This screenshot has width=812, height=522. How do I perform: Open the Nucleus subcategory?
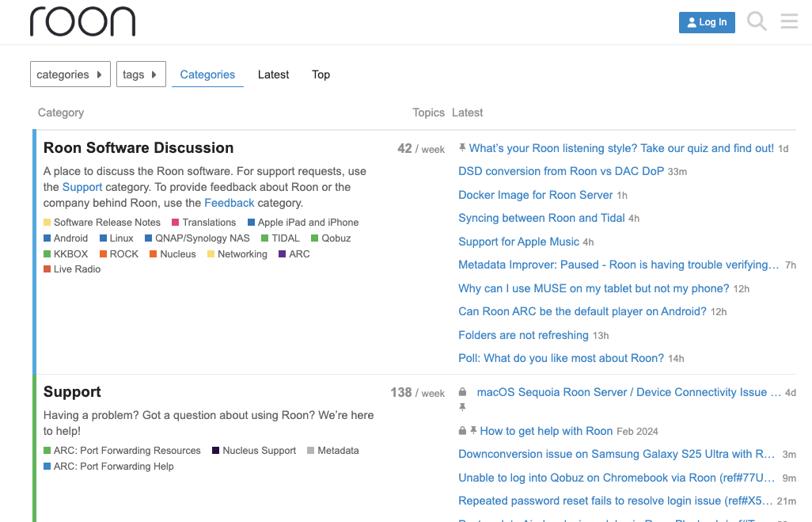click(173, 254)
